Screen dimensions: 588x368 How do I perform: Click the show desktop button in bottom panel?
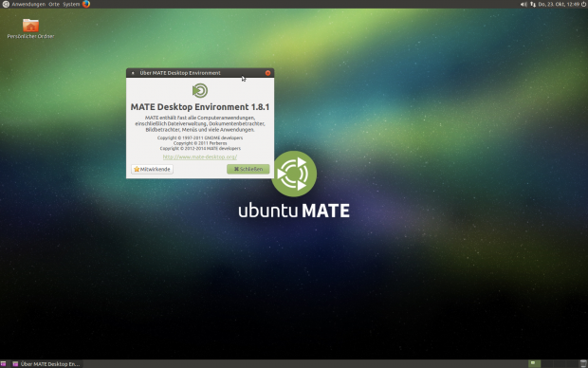(3, 364)
